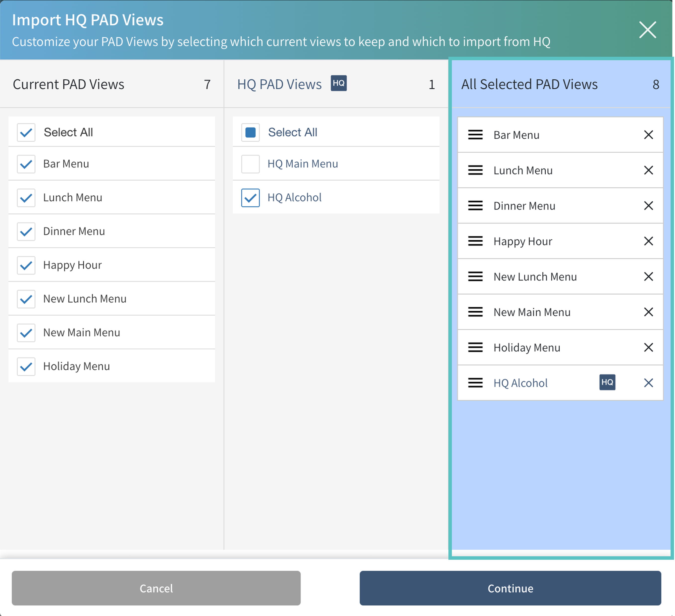Toggle Select All under HQ PAD Views
This screenshot has height=616, width=675.
[x=250, y=132]
